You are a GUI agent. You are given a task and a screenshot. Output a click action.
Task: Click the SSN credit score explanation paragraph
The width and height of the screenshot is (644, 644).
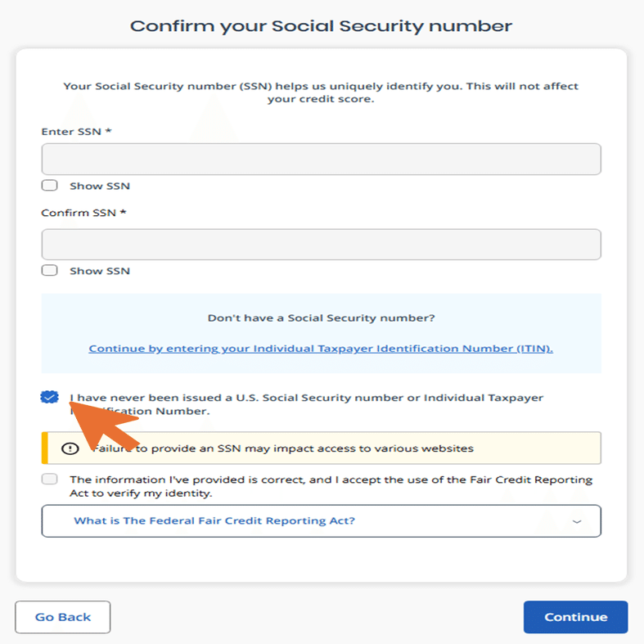point(321,92)
